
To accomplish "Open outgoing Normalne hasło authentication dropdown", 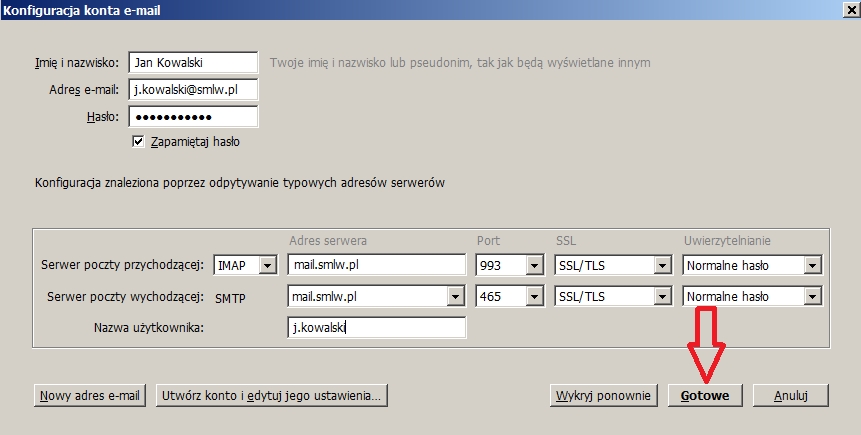I will 812,297.
